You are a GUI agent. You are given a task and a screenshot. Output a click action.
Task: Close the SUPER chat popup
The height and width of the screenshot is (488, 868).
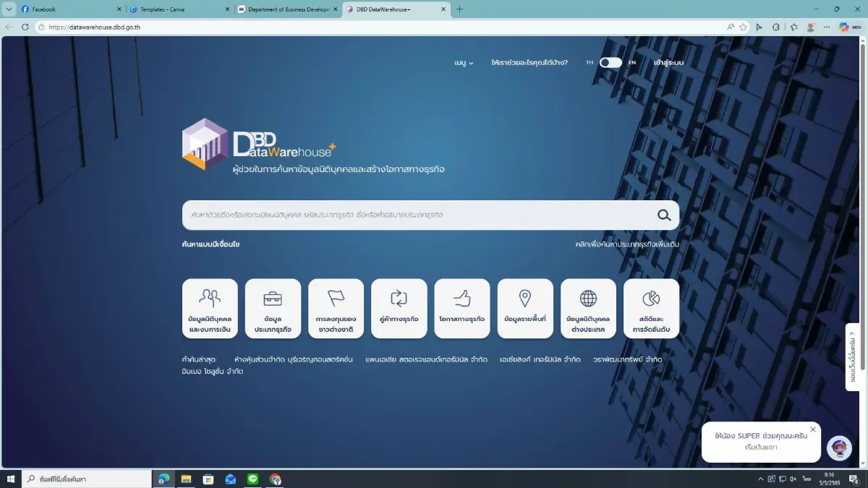point(813,429)
